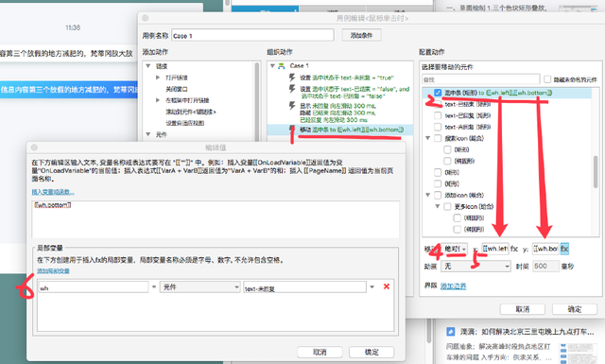The height and width of the screenshot is (364, 605).
Task: Check (矩形) checkbox directly under 搜索icon group
Action: (x=447, y=149)
